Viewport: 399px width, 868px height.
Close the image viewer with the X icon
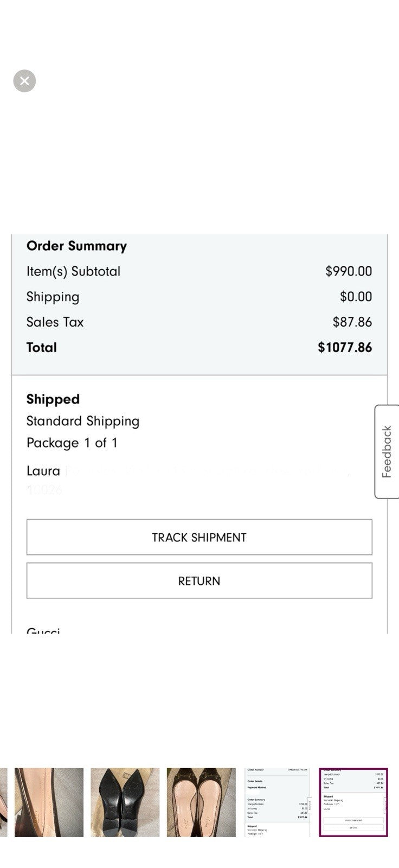point(24,81)
